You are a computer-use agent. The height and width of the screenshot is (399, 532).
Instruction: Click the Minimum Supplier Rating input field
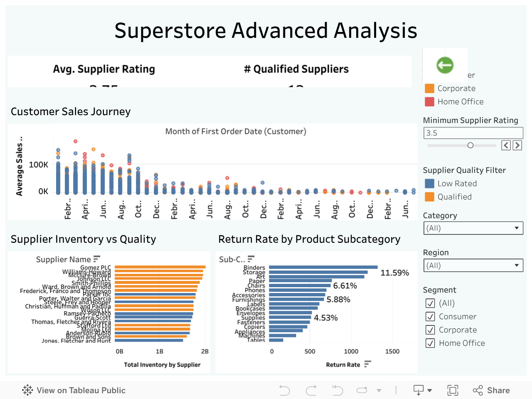(473, 133)
